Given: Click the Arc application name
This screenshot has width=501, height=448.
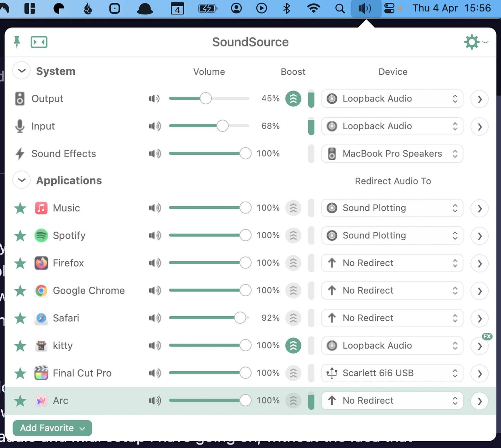Looking at the screenshot, I should 61,401.
